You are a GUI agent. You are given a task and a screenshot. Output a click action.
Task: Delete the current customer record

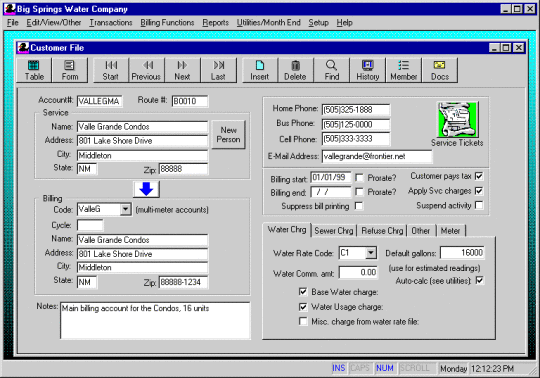(295, 70)
